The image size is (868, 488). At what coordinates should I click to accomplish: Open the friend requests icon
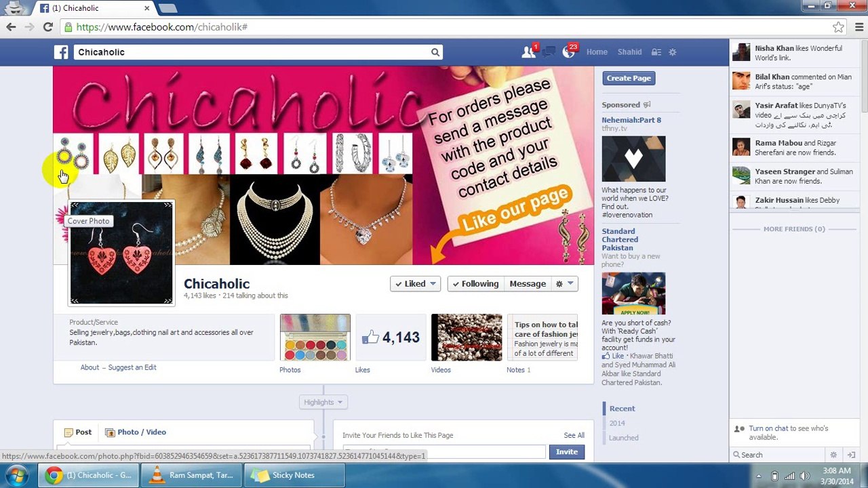coord(528,52)
